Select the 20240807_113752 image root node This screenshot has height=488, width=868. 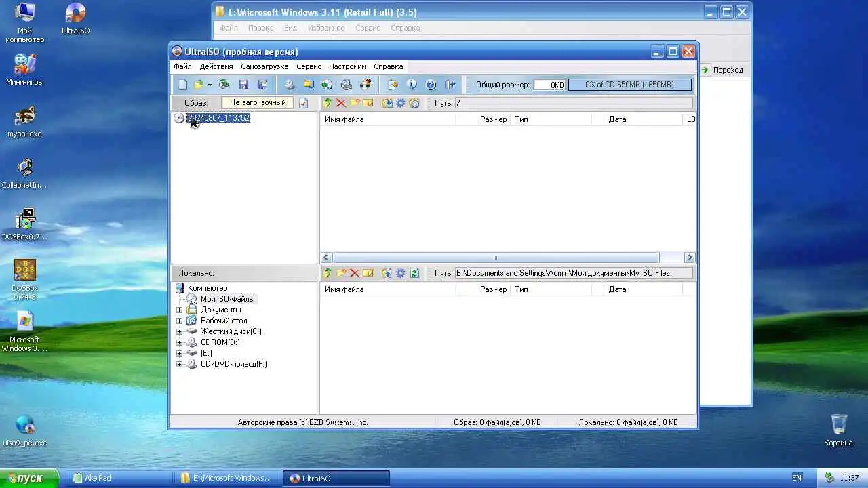coord(218,118)
